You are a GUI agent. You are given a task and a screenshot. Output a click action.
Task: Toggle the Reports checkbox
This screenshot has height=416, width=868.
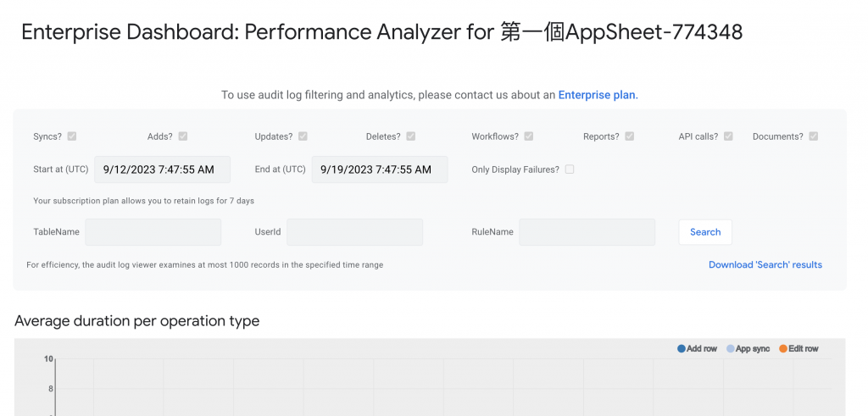[629, 136]
